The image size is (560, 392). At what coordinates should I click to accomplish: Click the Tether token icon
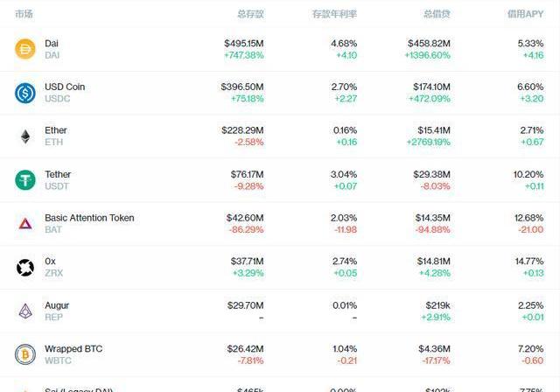tap(24, 180)
